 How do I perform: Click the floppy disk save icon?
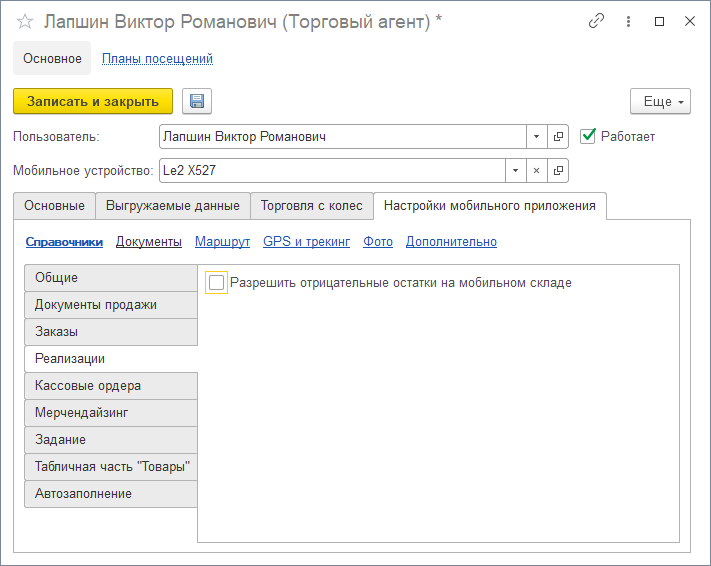pyautogui.click(x=196, y=101)
